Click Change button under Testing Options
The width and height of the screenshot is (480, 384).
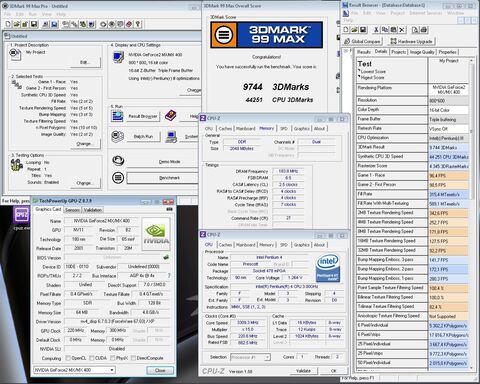click(85, 183)
